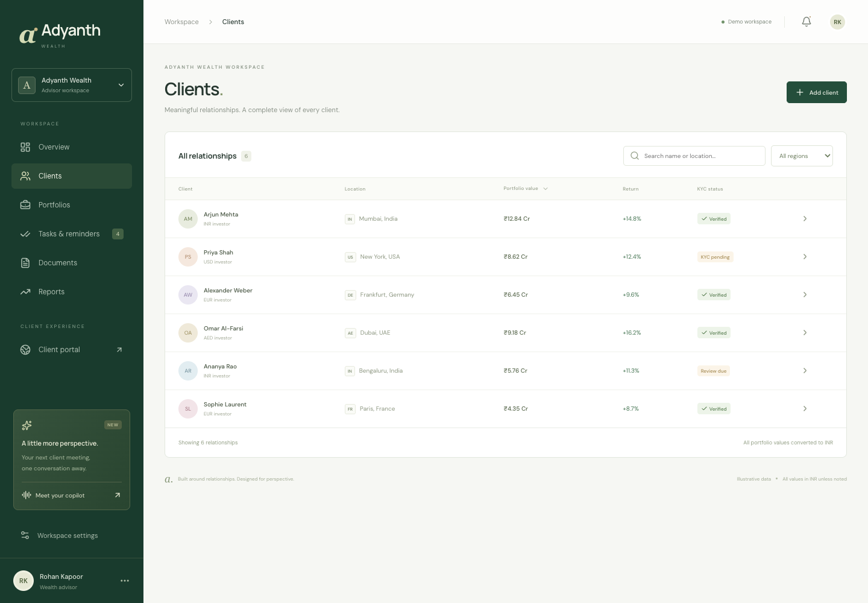Click Ananya Rao's AR avatar
Image resolution: width=868 pixels, height=603 pixels.
pos(188,371)
